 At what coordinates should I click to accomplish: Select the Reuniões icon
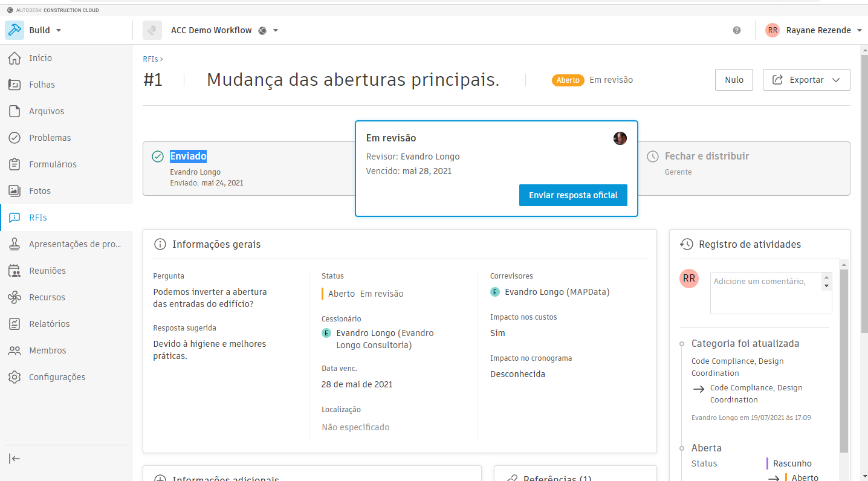coord(15,270)
